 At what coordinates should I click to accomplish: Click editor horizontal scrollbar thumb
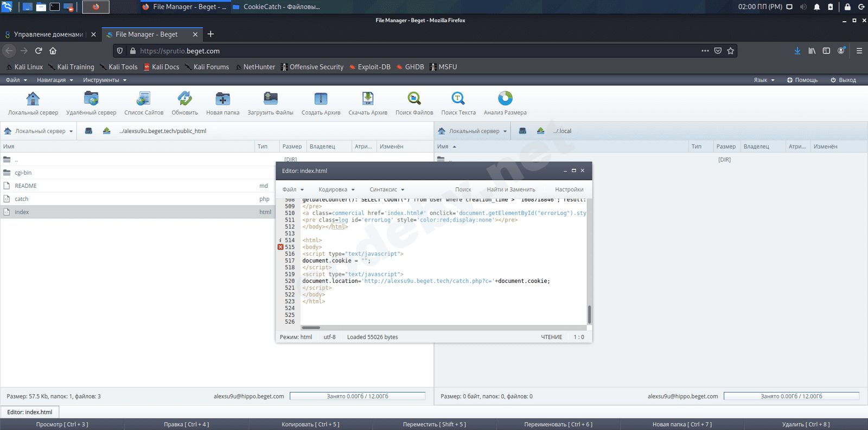(x=311, y=327)
